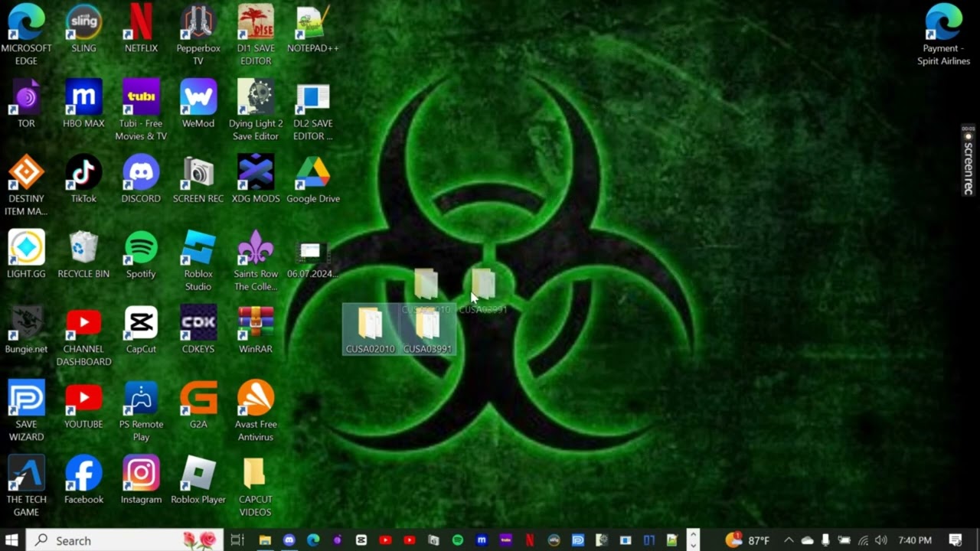Select the Saints Row The Collection icon
The width and height of the screenshot is (980, 551).
[256, 260]
